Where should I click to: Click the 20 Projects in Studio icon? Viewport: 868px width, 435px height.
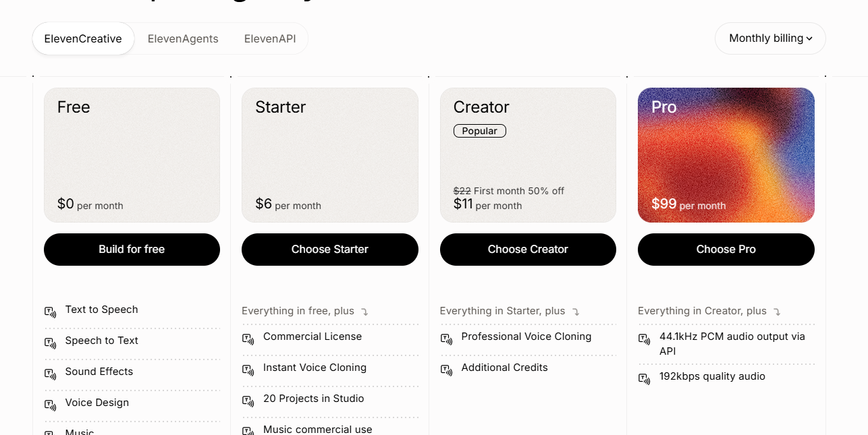[x=248, y=401]
